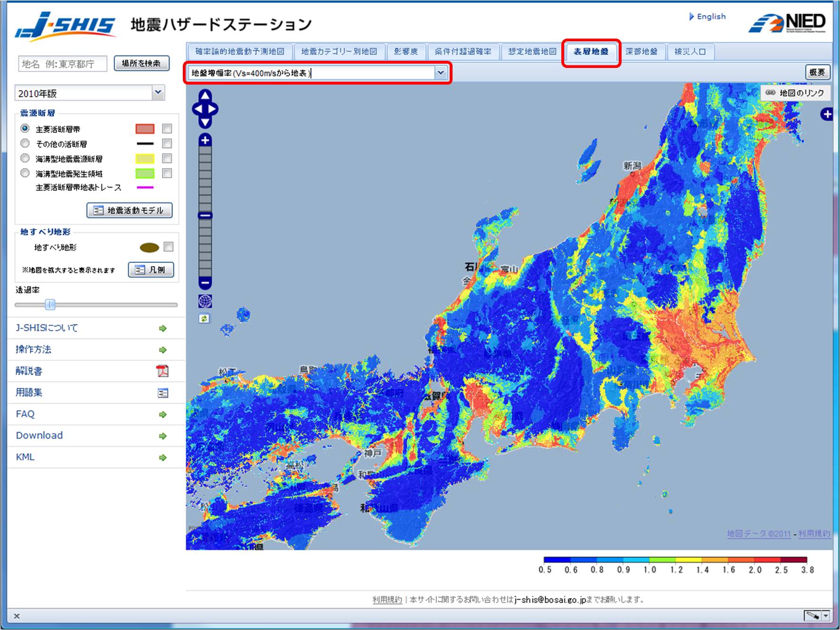Select the その他の活断層 radio button
This screenshot has width=840, height=630.
25,143
